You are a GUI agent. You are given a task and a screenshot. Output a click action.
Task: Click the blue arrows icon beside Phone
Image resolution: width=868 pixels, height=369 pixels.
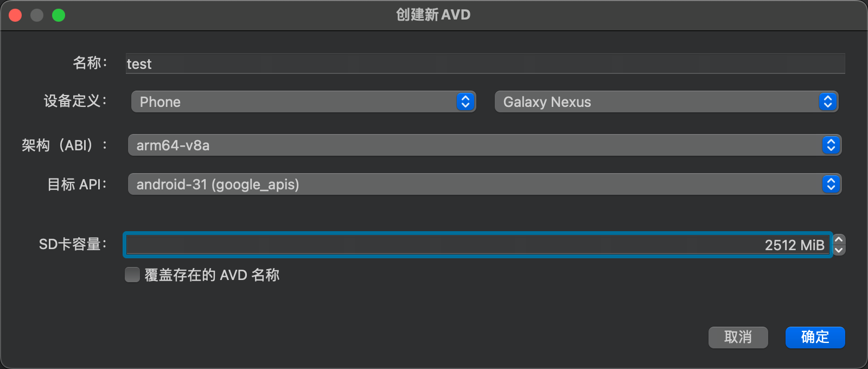coord(465,101)
